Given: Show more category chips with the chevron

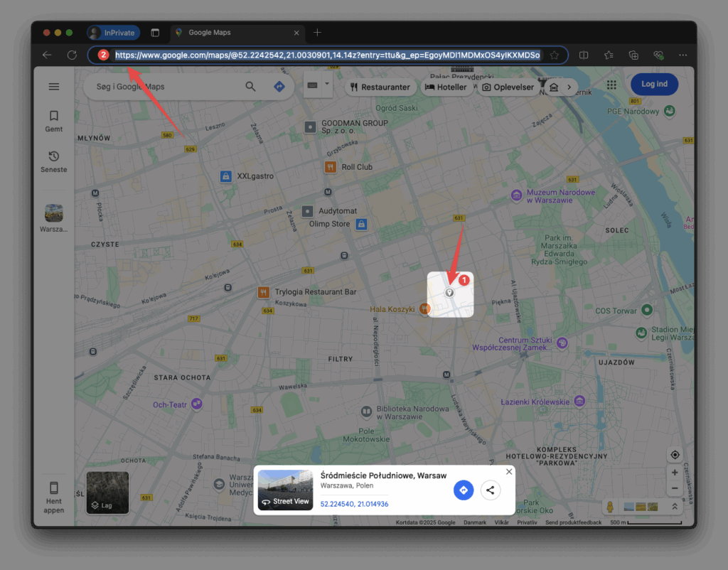Looking at the screenshot, I should tap(569, 87).
